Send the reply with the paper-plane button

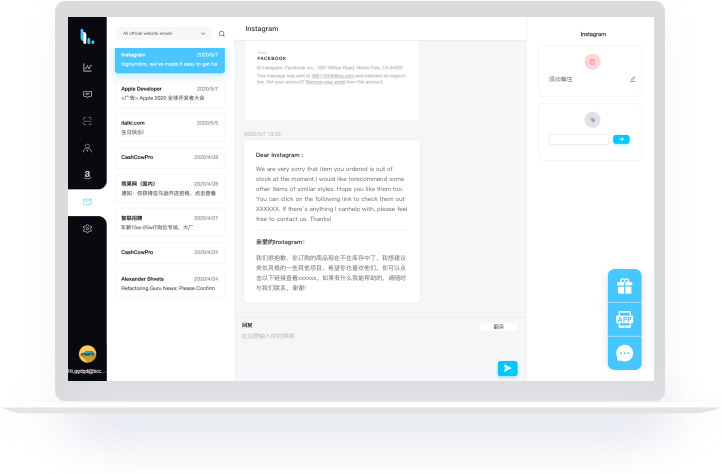tap(507, 368)
